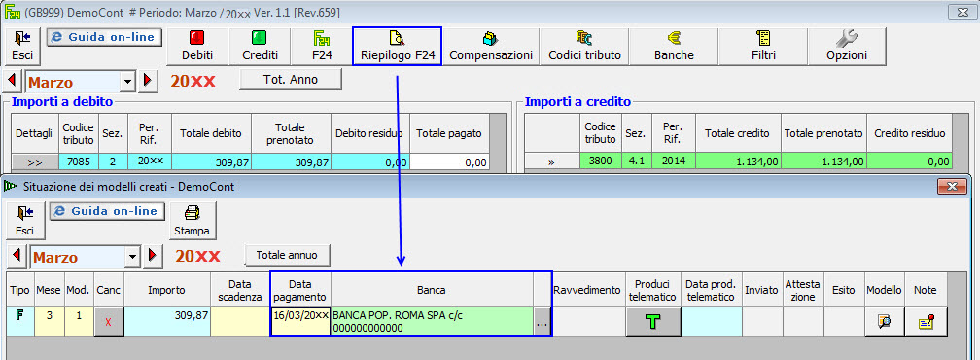Select the 2014 Per. Rif. credit cell
The image size is (980, 360).
click(x=673, y=162)
